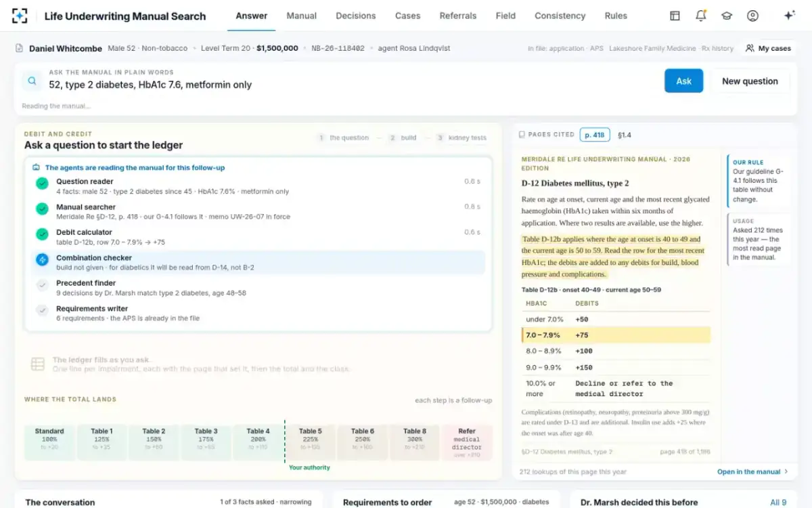The image size is (812, 508).
Task: Click into the plain words question field
Action: click(352, 85)
